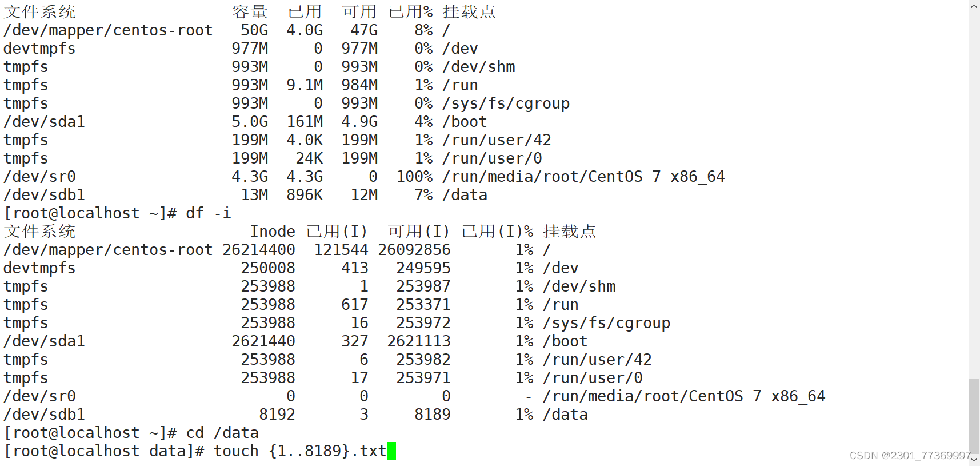Click the used inode value '121544'
Image resolution: width=980 pixels, height=466 pixels.
coord(341,250)
